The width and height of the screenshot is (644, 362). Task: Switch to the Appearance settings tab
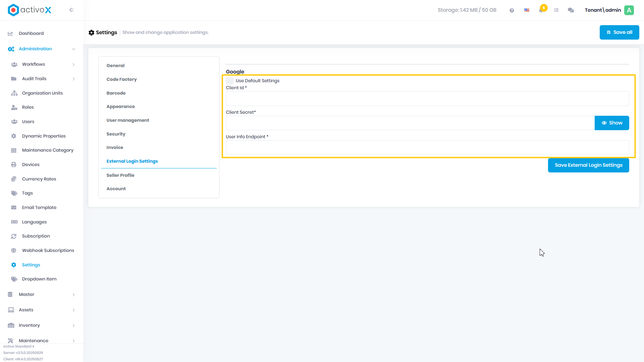tap(120, 107)
